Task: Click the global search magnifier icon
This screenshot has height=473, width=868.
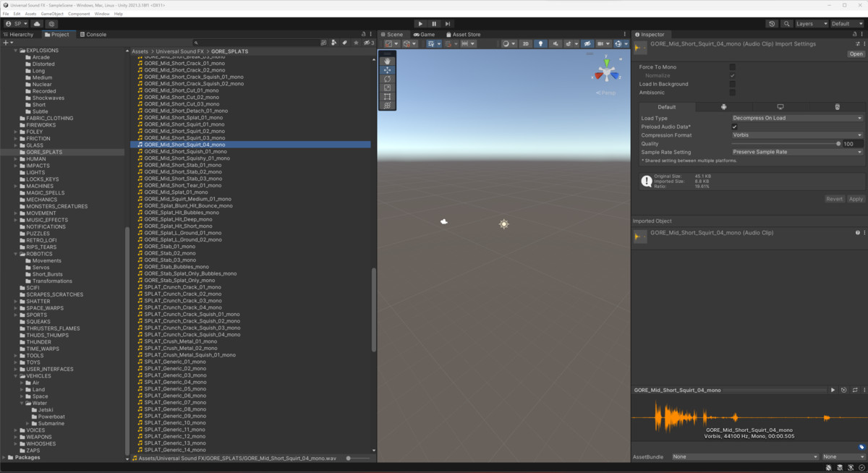Action: click(786, 24)
